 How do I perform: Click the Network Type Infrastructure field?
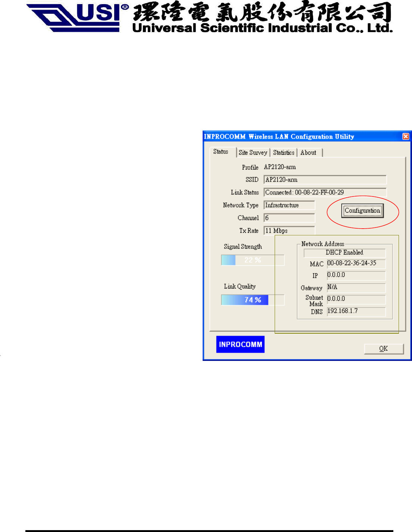click(x=289, y=205)
